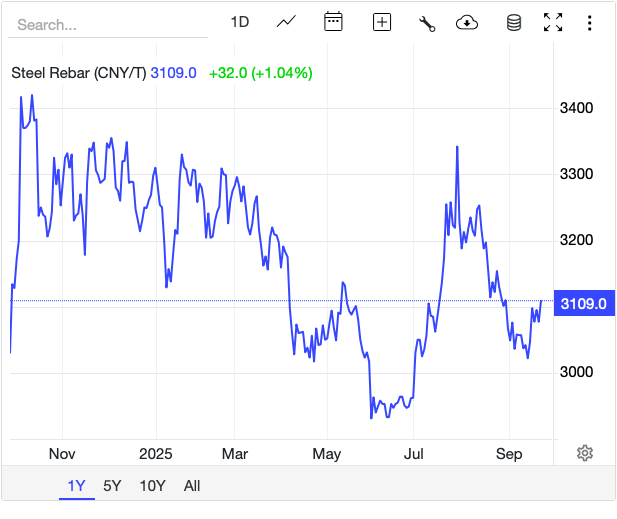Open the three-dot more options menu
Viewport: 617px width, 519px height.
click(591, 23)
